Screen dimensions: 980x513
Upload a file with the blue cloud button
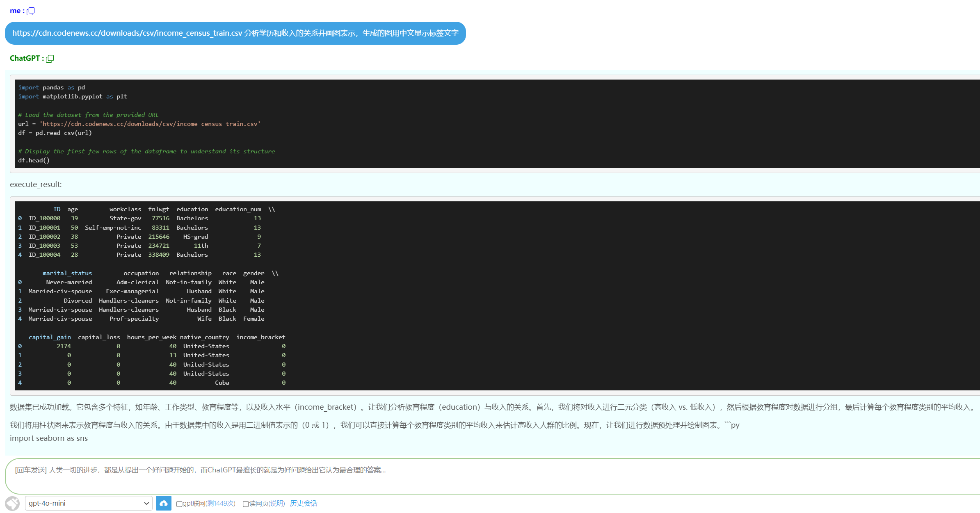tap(164, 503)
